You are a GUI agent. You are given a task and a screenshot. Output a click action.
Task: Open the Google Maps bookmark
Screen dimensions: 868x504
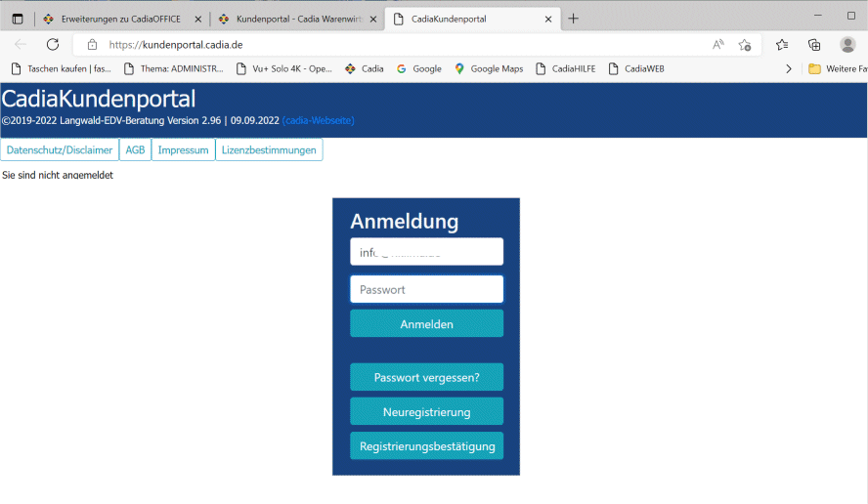pyautogui.click(x=489, y=68)
